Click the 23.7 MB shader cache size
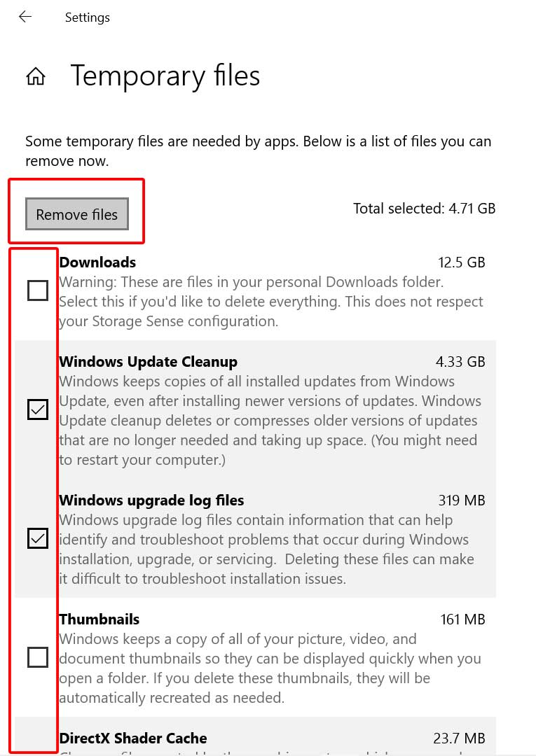536x756 pixels. [460, 738]
